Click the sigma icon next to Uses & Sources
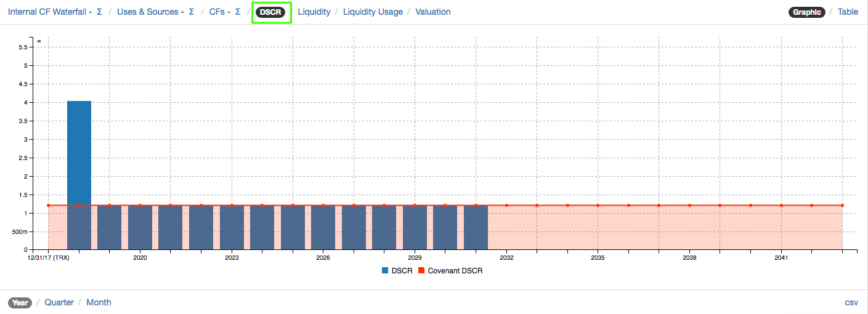868x314 pixels. 192,12
